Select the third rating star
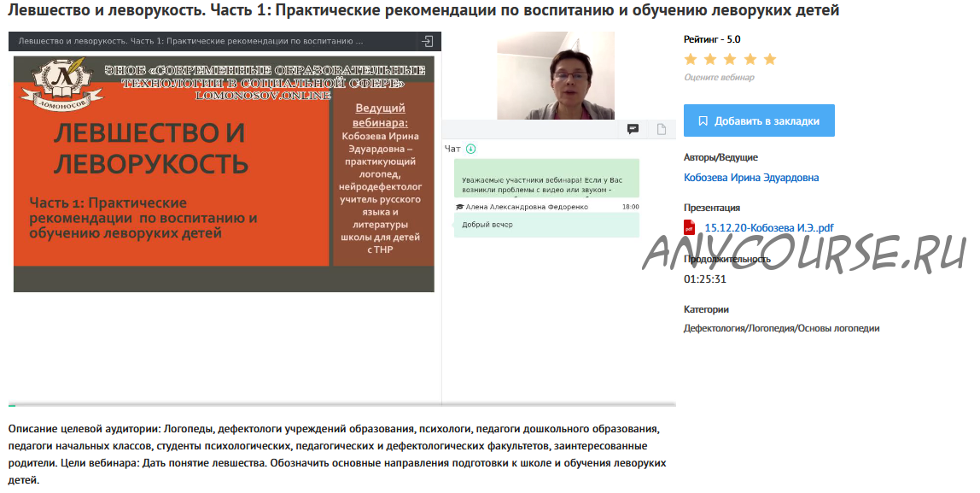This screenshot has width=980, height=493. tap(731, 59)
